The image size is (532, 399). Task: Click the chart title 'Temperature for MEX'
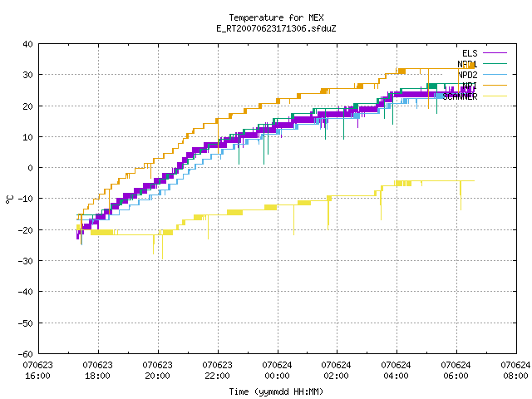[x=276, y=17]
